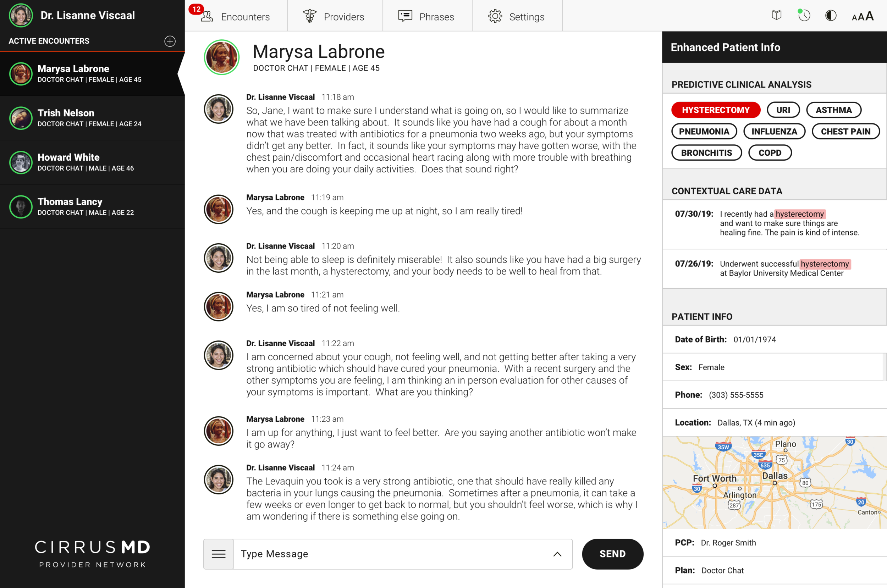The width and height of the screenshot is (887, 588).
Task: Toggle the contrast half-circle icon
Action: click(x=831, y=15)
